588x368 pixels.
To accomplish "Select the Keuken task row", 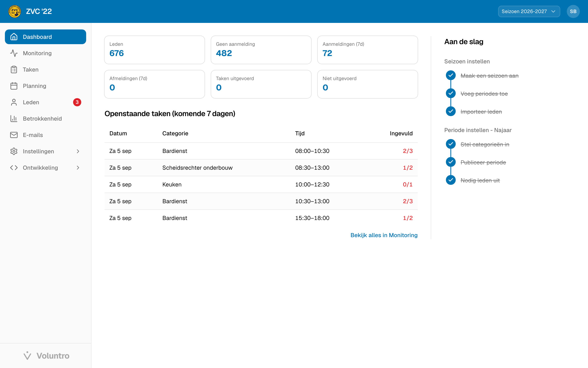I will point(261,184).
